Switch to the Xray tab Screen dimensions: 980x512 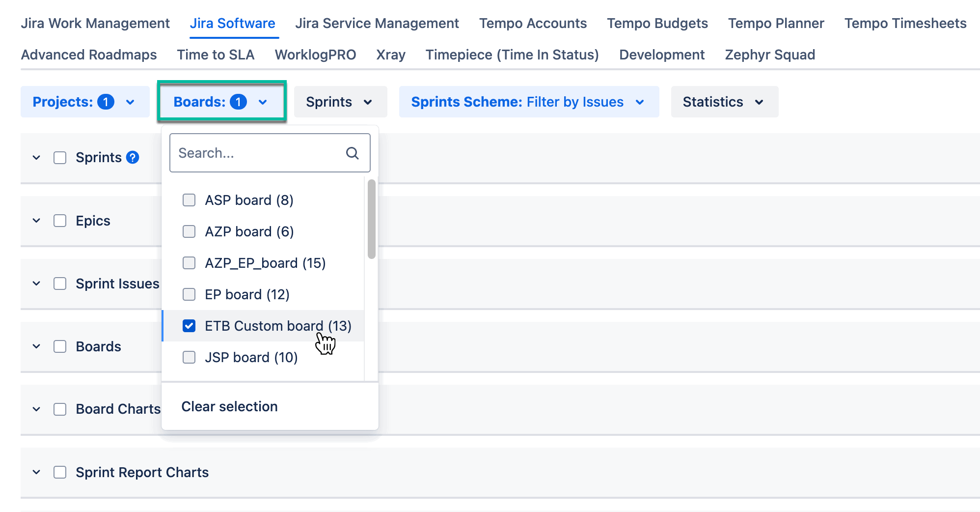tap(390, 55)
